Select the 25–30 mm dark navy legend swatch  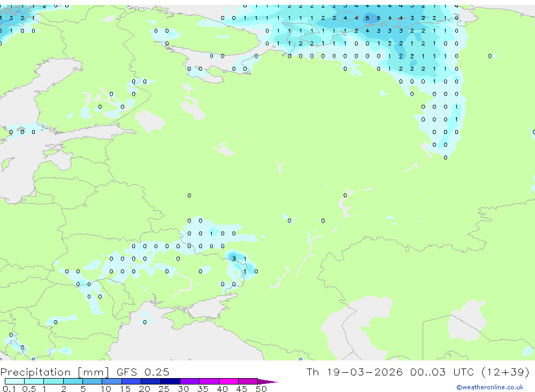[170, 381]
